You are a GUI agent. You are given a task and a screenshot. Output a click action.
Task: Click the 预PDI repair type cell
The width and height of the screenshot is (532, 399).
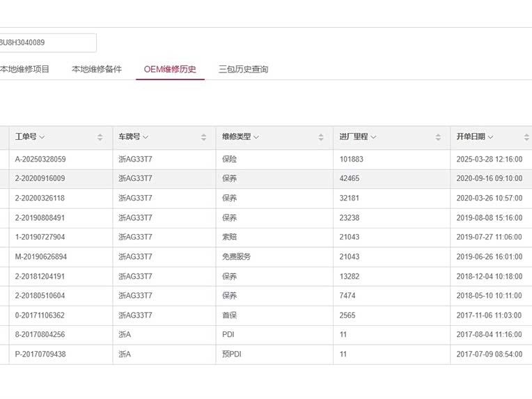click(x=232, y=354)
